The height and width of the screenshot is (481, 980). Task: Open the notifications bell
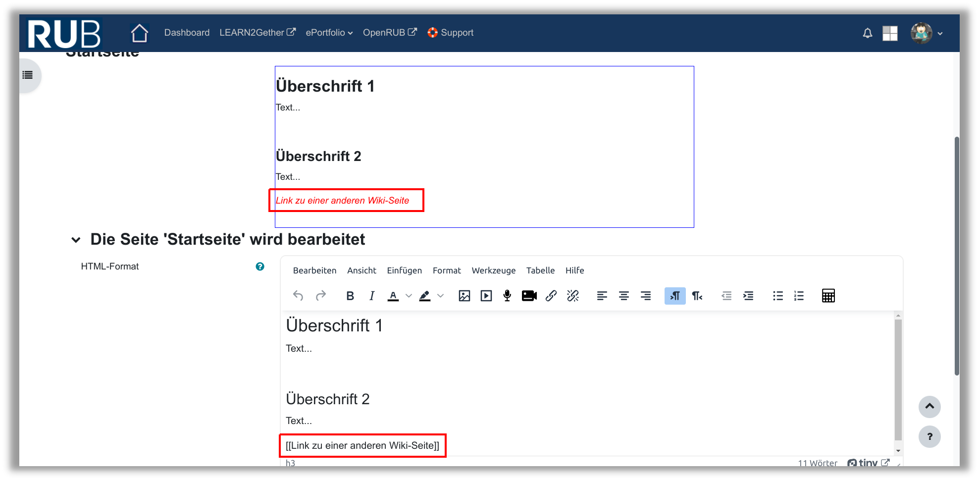coord(867,33)
